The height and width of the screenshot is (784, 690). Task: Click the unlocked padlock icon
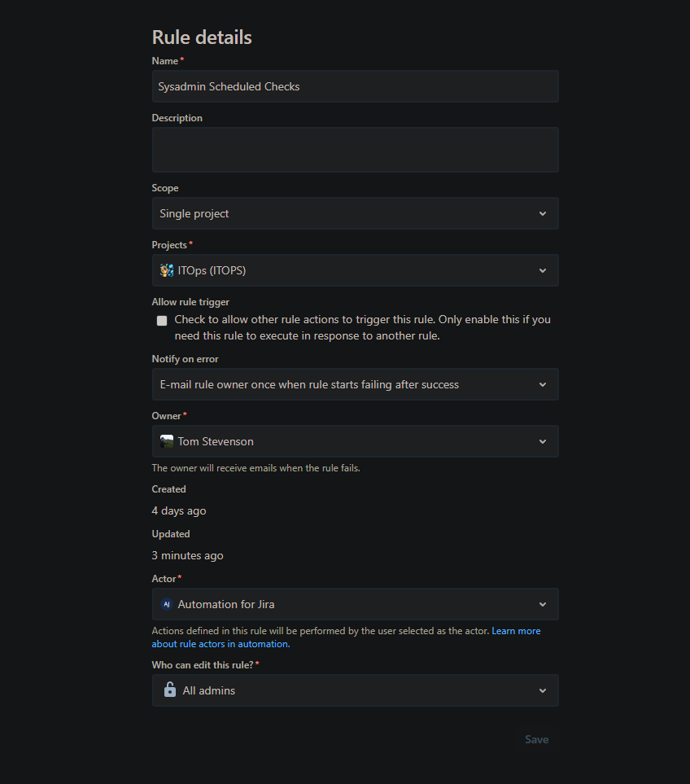(x=170, y=690)
